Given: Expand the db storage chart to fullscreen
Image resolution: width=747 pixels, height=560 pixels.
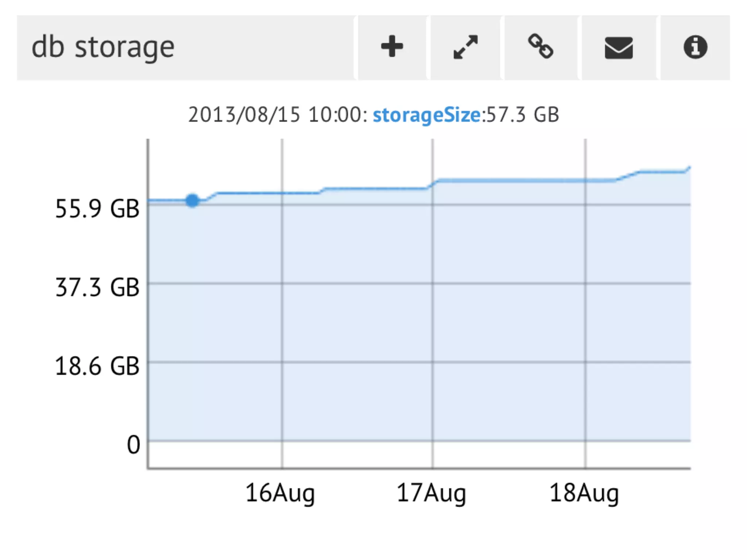Looking at the screenshot, I should [x=465, y=47].
